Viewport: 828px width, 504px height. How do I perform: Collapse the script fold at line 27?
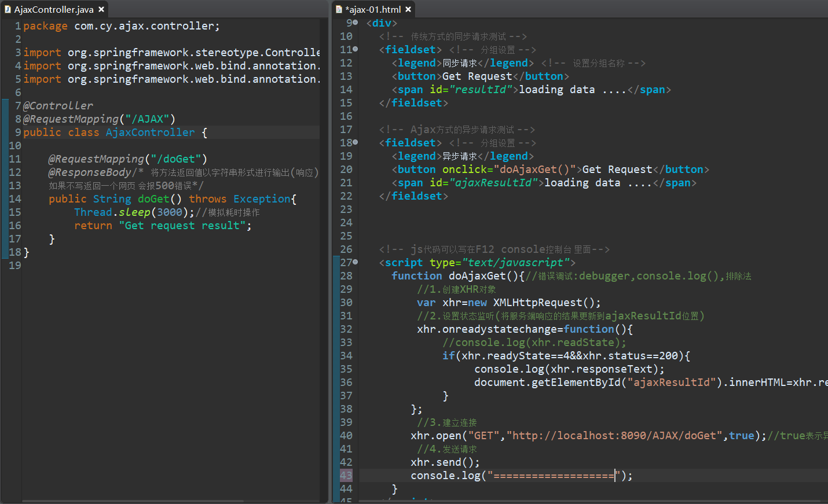(356, 262)
